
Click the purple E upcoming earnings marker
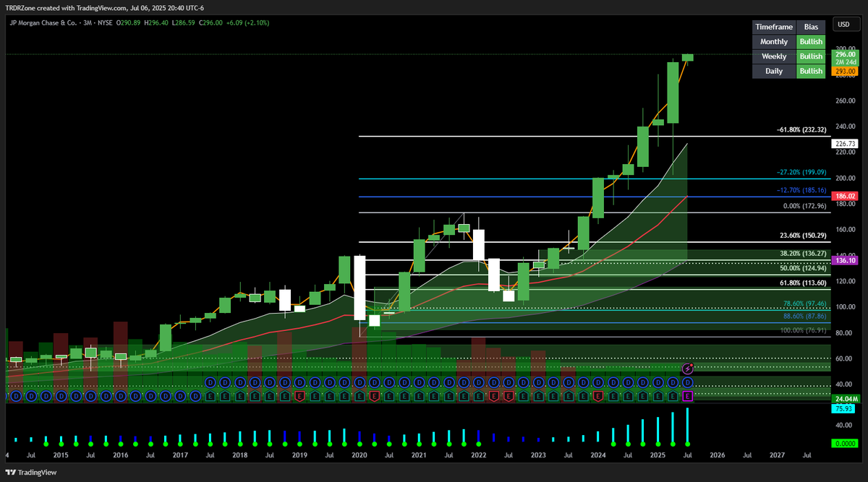pos(688,396)
